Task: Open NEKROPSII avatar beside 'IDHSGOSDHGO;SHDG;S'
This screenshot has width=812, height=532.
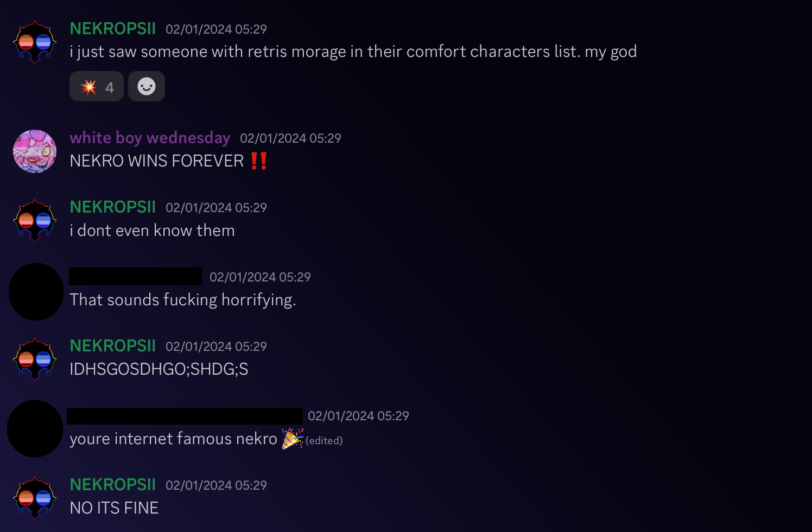Action: pyautogui.click(x=35, y=360)
